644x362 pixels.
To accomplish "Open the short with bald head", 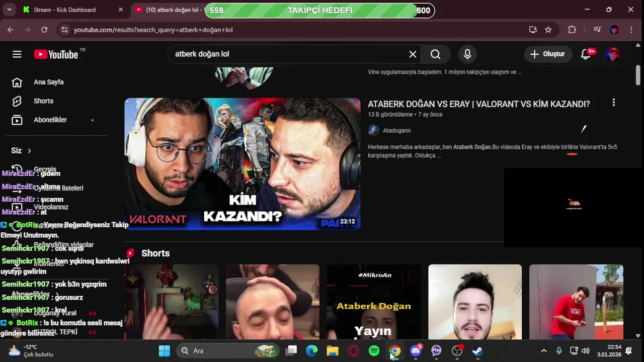I will tap(272, 302).
